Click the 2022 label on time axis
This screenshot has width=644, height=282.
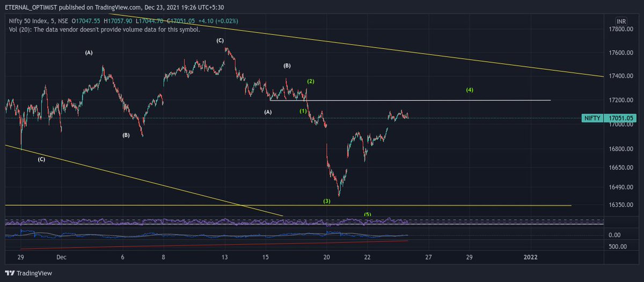531,257
